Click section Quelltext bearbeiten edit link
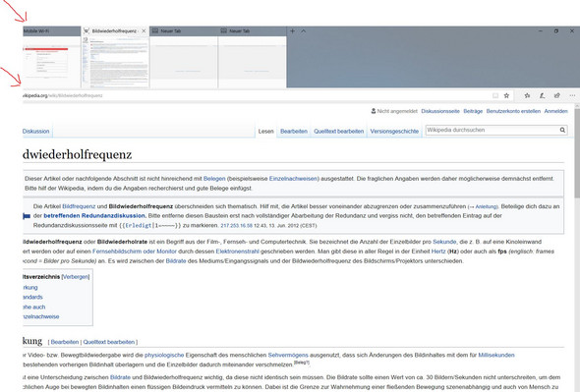 coord(109,342)
